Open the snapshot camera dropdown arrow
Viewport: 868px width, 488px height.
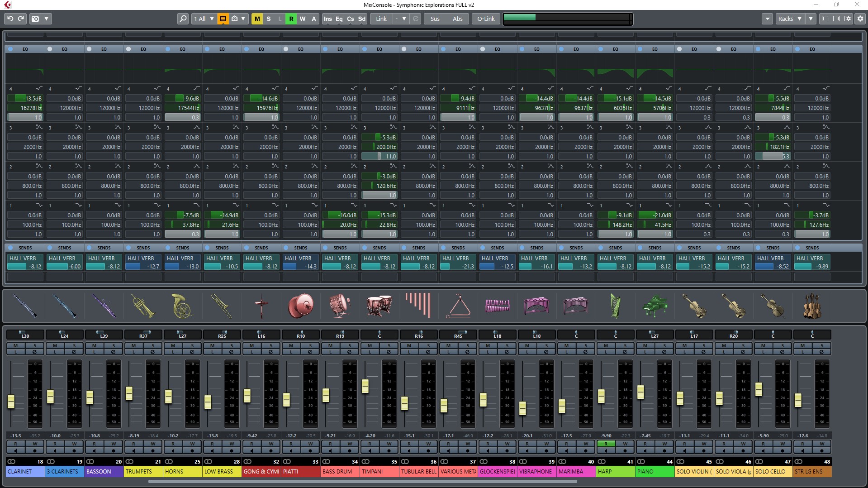(46, 19)
